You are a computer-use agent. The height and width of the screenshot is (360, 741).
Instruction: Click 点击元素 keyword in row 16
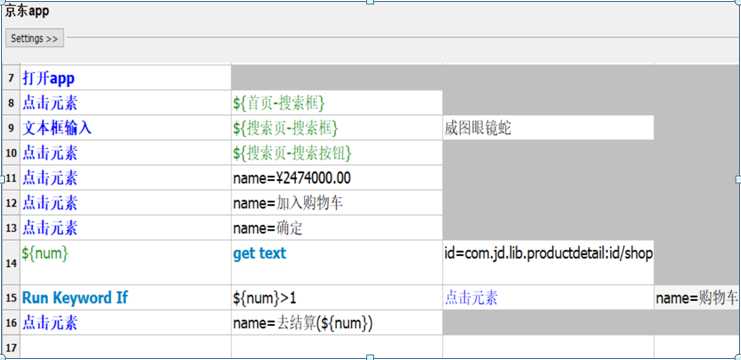click(126, 323)
